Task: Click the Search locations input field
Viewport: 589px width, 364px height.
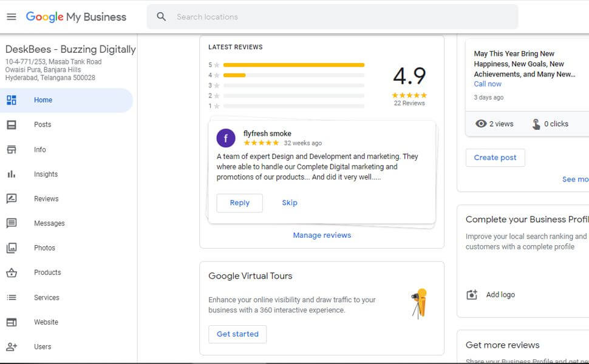Action: click(x=332, y=17)
